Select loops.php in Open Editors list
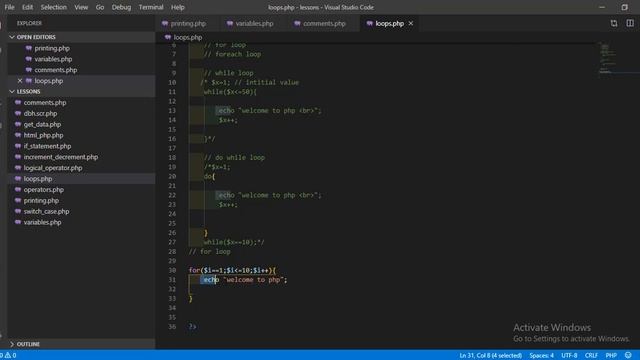Viewport: 640px width, 360px height. [49, 81]
